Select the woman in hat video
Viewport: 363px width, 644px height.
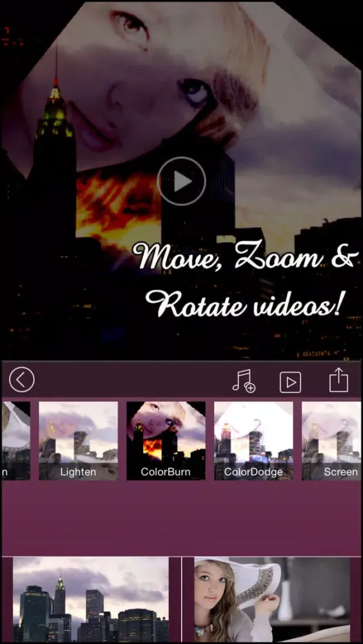(272, 600)
